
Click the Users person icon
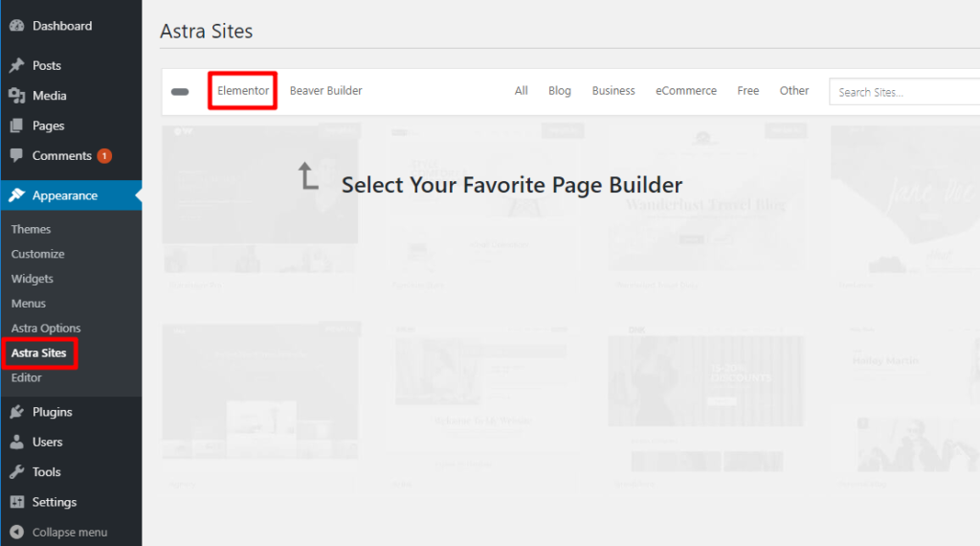[x=17, y=442]
